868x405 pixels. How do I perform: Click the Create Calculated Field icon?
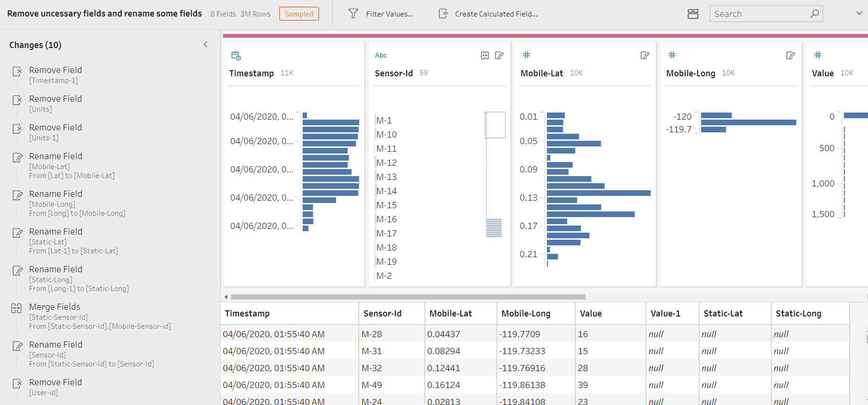point(443,14)
